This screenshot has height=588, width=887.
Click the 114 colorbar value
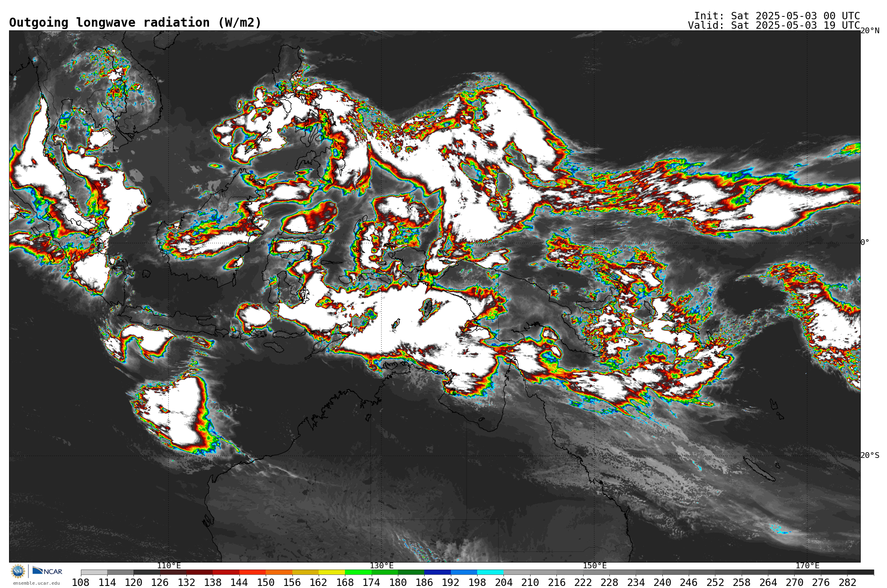(107, 583)
